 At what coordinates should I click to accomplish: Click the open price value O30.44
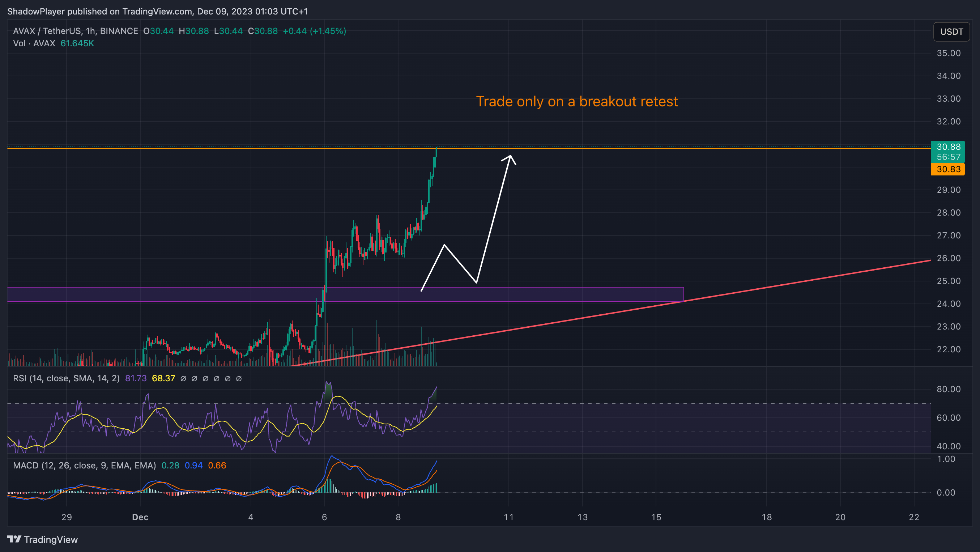point(158,31)
